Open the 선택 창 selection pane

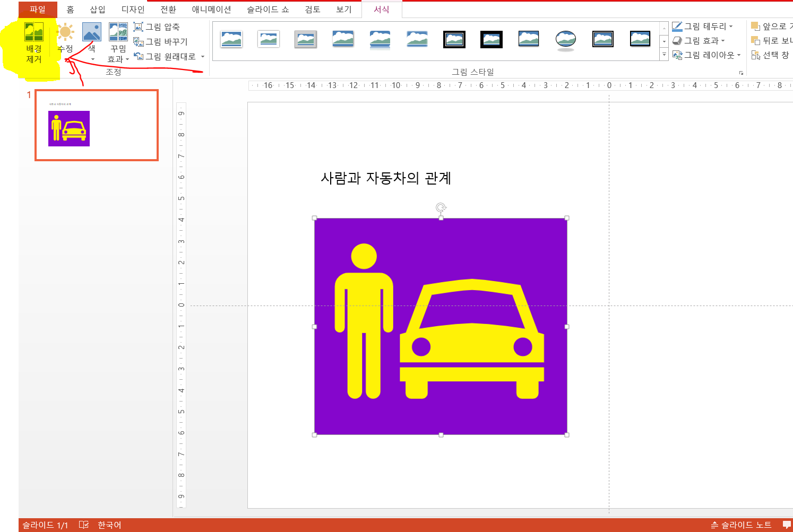[770, 55]
